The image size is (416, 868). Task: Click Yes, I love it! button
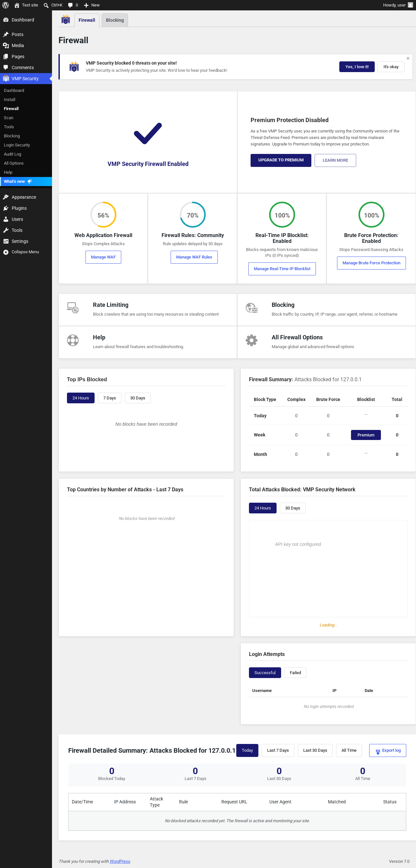tap(357, 67)
